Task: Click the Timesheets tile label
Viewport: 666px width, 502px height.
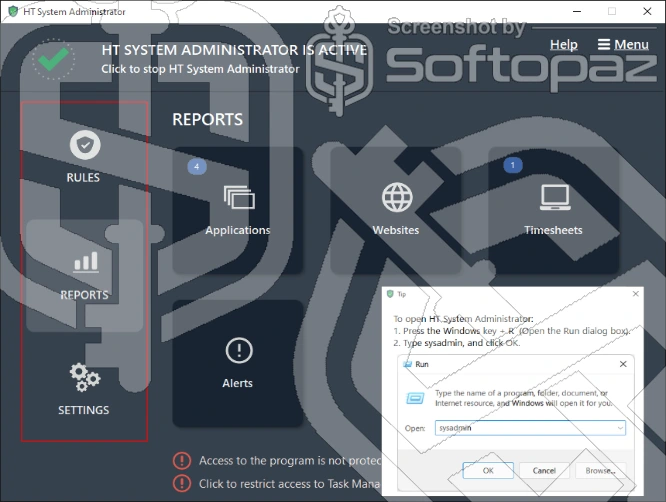Action: pos(553,230)
